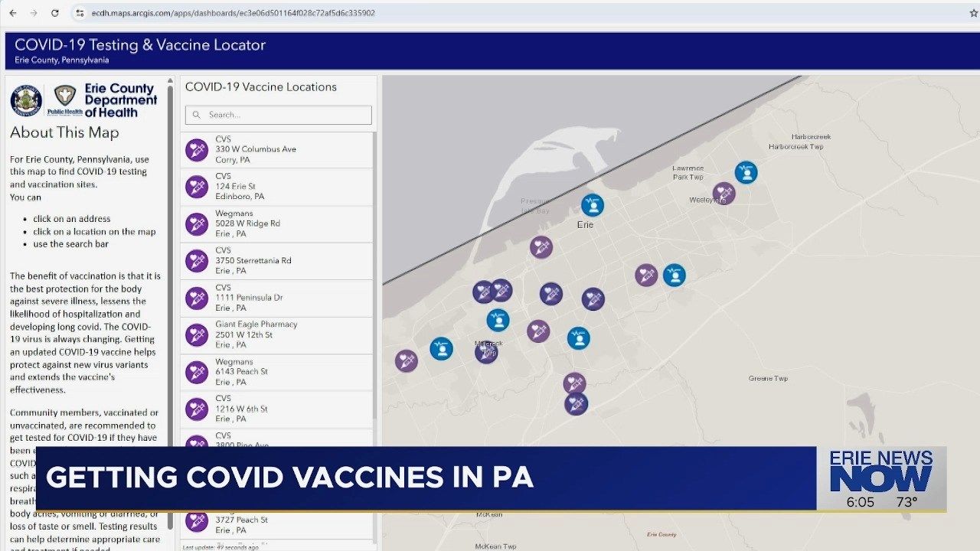Select CVS 1216 W 6th St syringe icon

click(x=197, y=409)
